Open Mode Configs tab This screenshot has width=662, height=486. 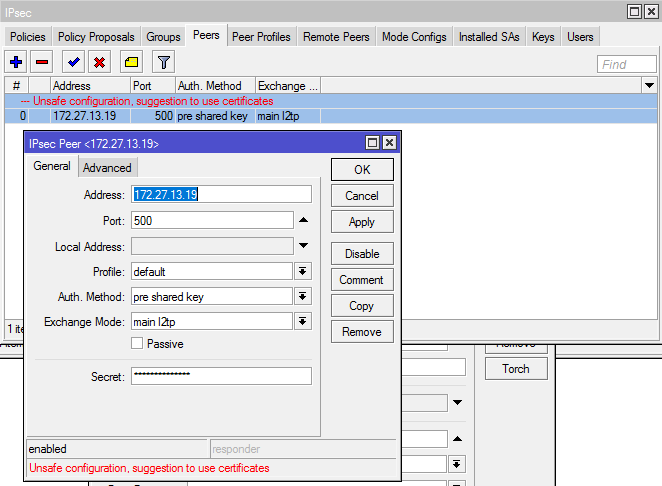tap(414, 37)
